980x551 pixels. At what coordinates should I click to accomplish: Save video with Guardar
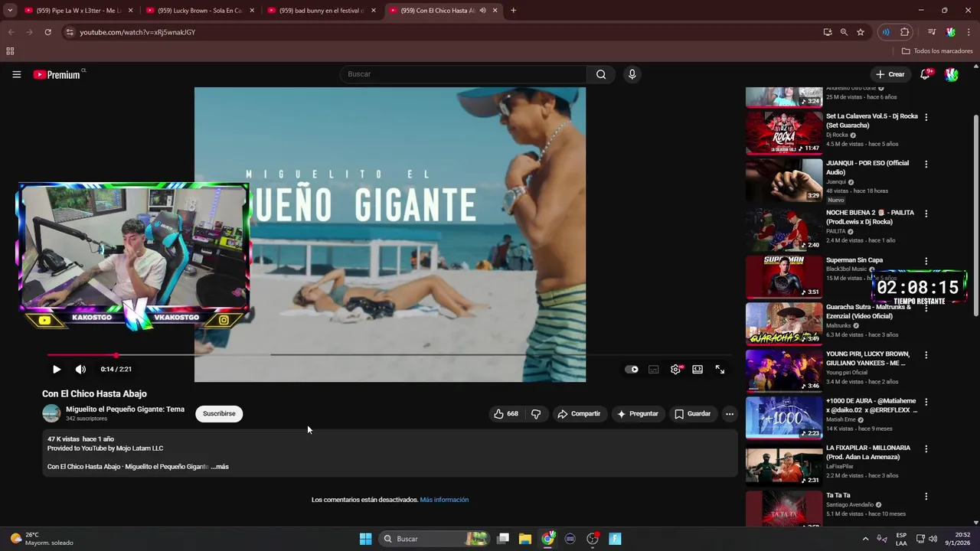coord(692,413)
